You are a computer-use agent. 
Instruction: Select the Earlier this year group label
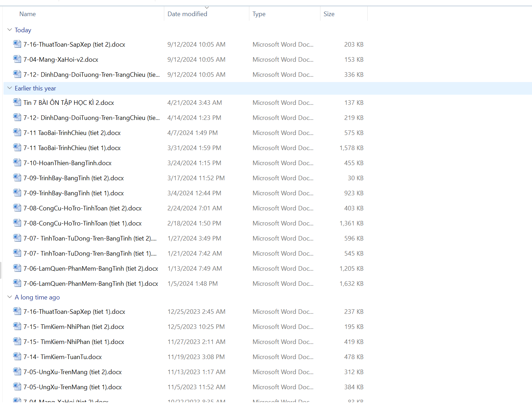tap(35, 88)
